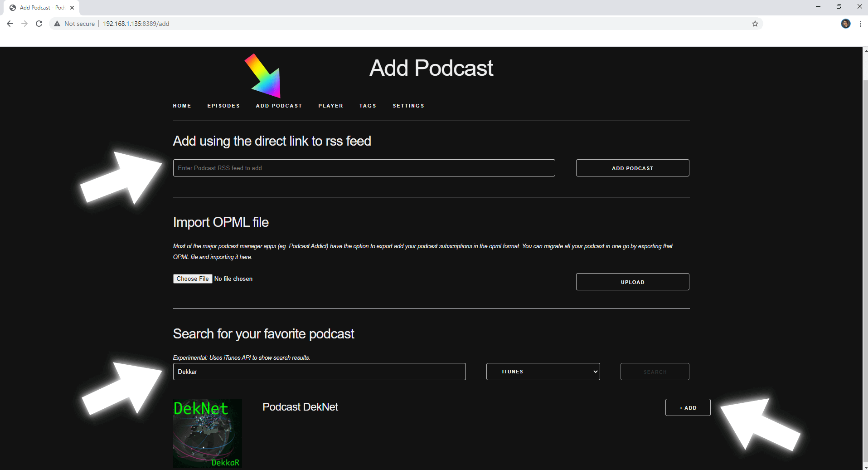
Task: Click the browser forward arrow
Action: (x=24, y=24)
